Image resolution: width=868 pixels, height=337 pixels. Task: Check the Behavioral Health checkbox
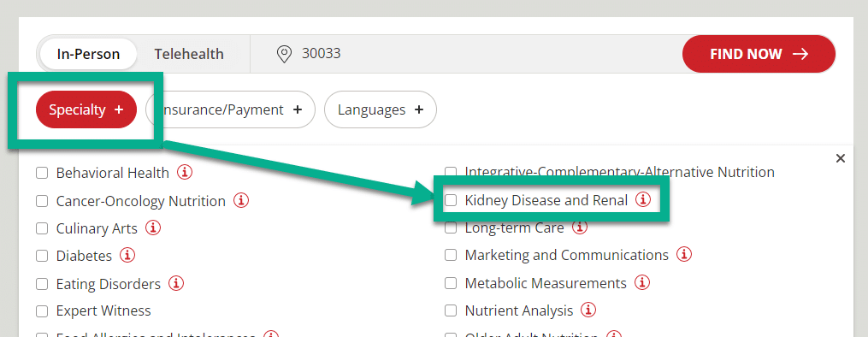pyautogui.click(x=42, y=173)
